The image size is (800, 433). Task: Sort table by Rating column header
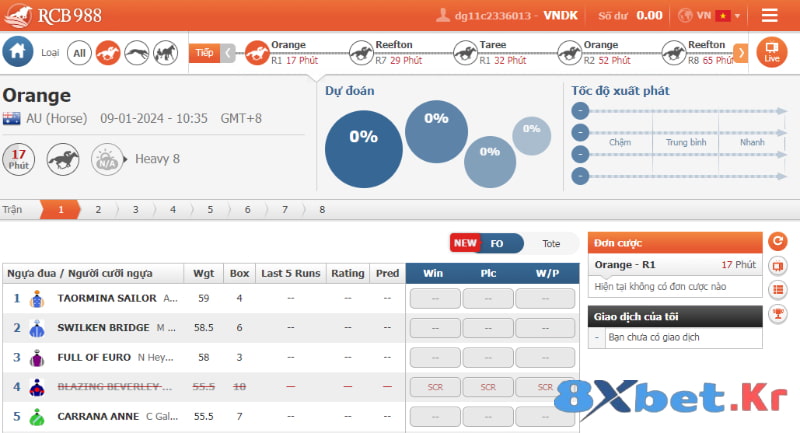(348, 273)
